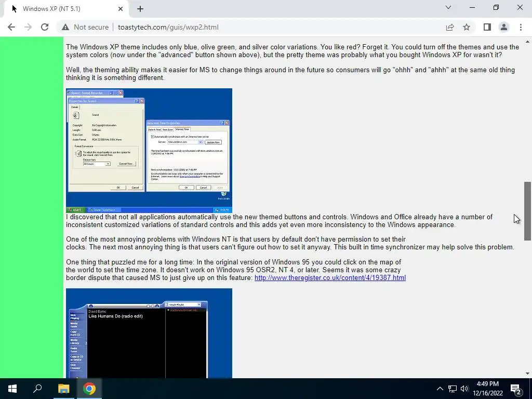Open the notification center icon
This screenshot has height=399, width=532.
[516, 389]
